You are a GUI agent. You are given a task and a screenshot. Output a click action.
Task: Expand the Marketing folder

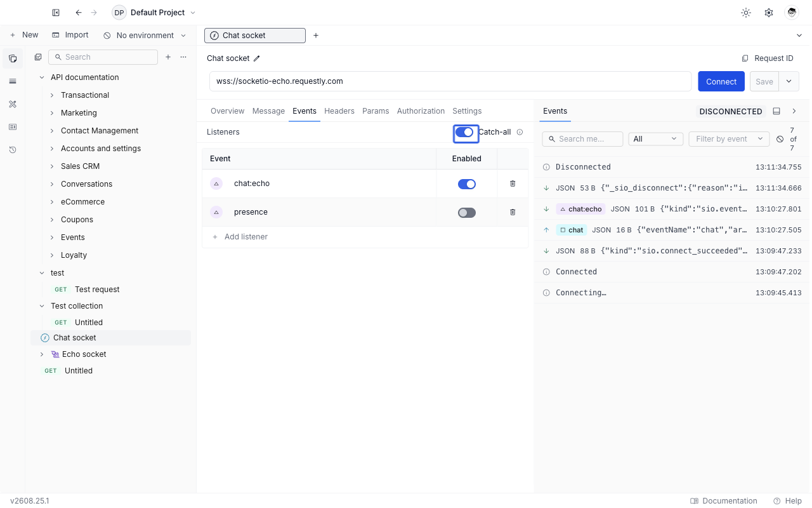[x=52, y=113]
